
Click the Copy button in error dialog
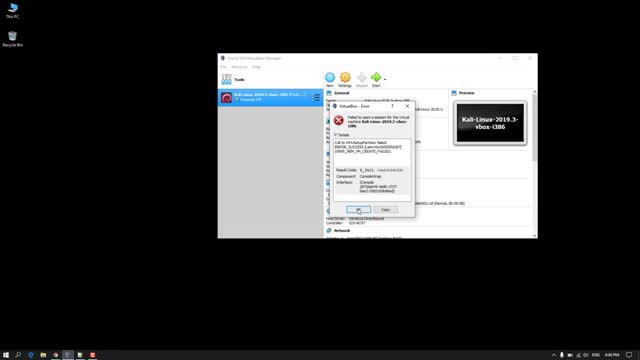tap(385, 210)
